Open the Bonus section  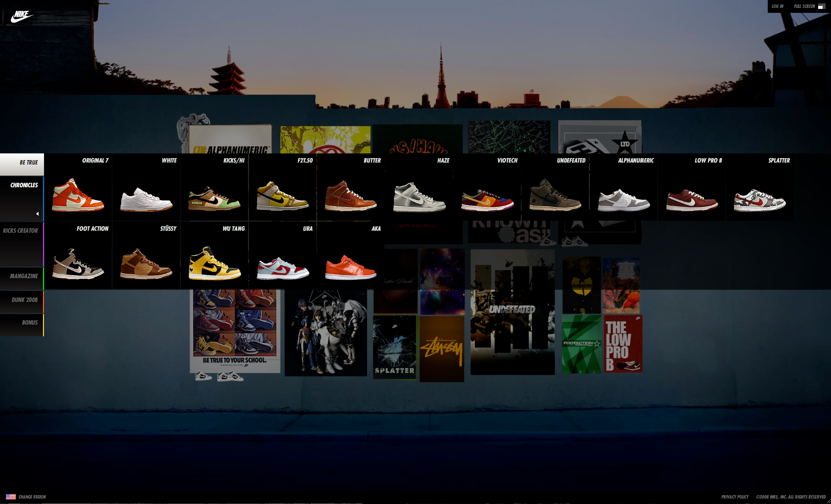[x=22, y=325]
